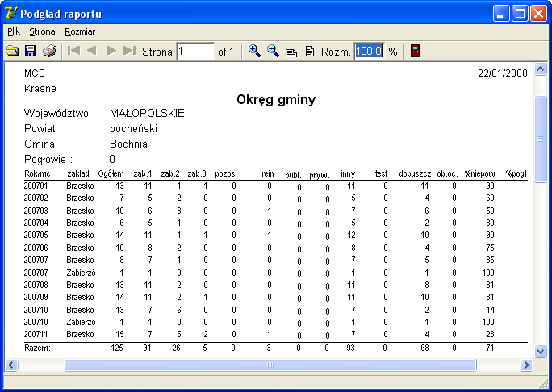
Task: Click the total value '125'
Action: point(116,348)
